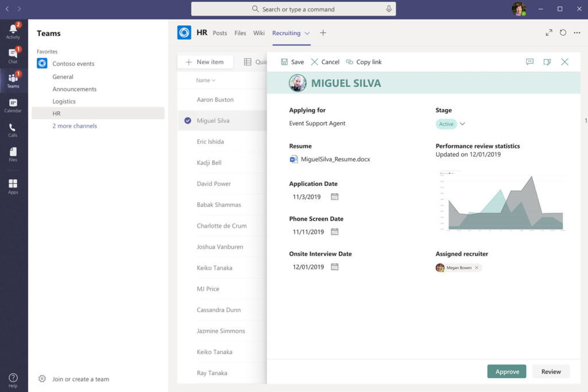Go to Teams in the app bar

point(13,80)
